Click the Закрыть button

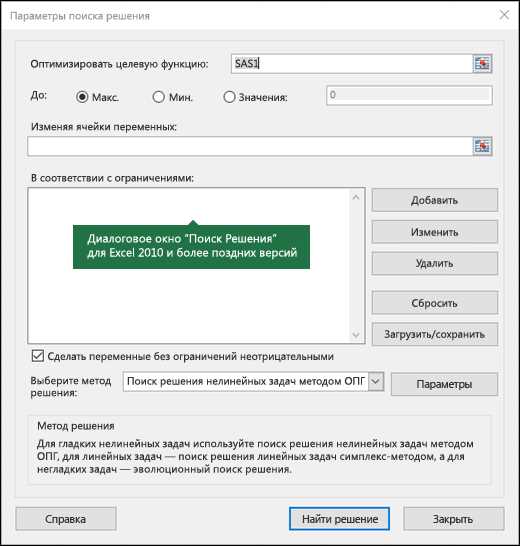click(453, 519)
